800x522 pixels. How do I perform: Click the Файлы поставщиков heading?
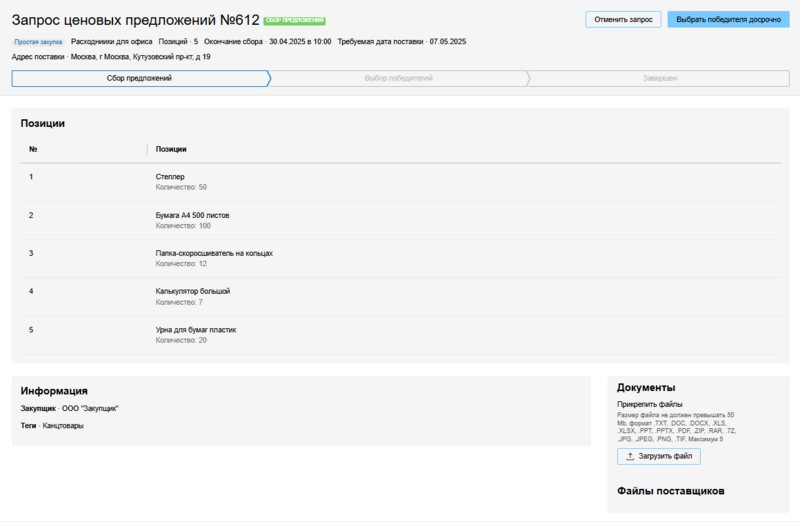[x=670, y=491]
